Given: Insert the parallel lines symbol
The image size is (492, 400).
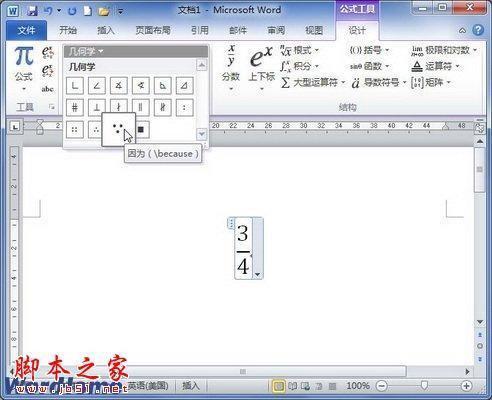Looking at the screenshot, I should pos(141,107).
